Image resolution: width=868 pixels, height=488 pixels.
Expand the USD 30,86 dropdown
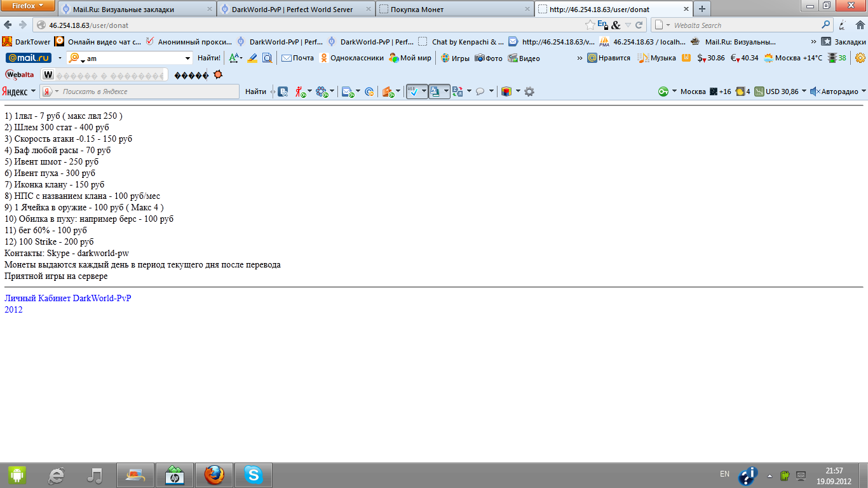tap(804, 91)
